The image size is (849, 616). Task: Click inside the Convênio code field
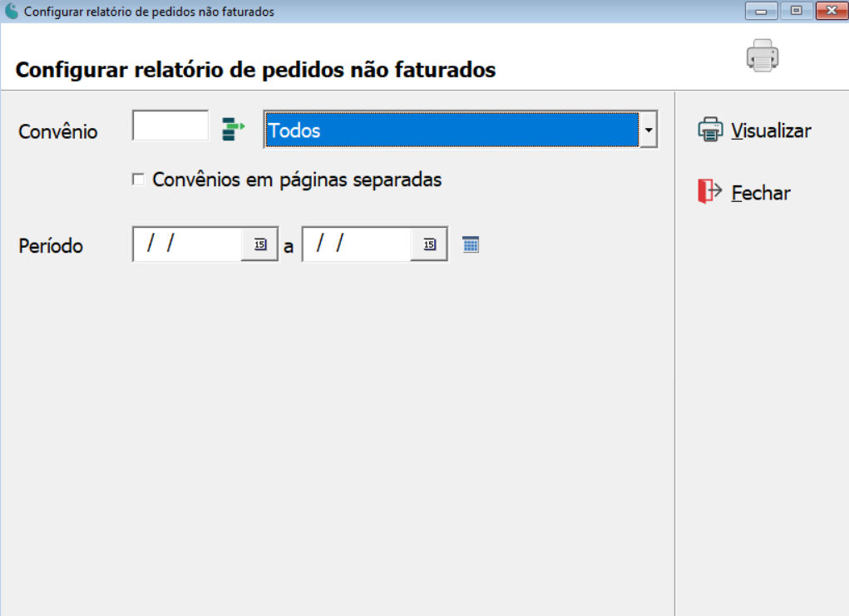170,126
